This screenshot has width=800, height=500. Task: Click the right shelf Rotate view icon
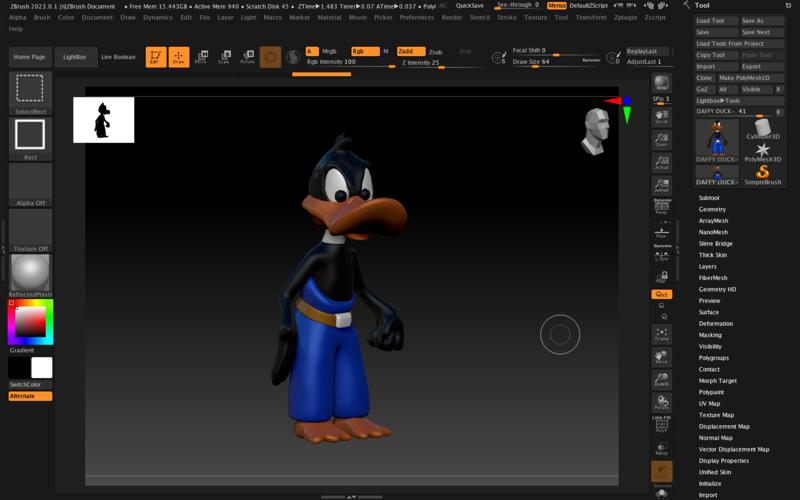coord(662,403)
